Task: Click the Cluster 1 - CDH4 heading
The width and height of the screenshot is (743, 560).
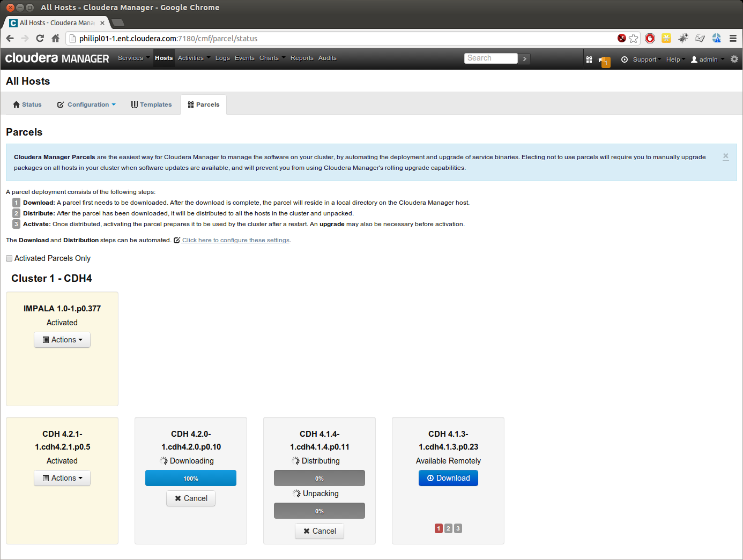Action: pyautogui.click(x=51, y=278)
